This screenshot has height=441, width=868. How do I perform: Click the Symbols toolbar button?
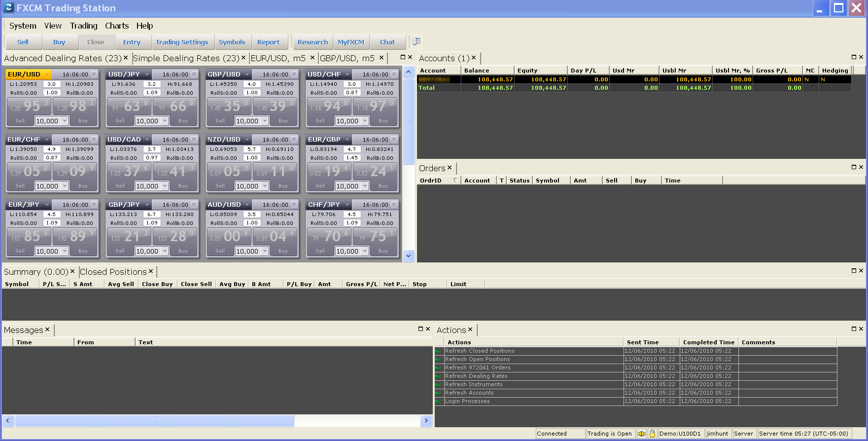click(x=232, y=42)
